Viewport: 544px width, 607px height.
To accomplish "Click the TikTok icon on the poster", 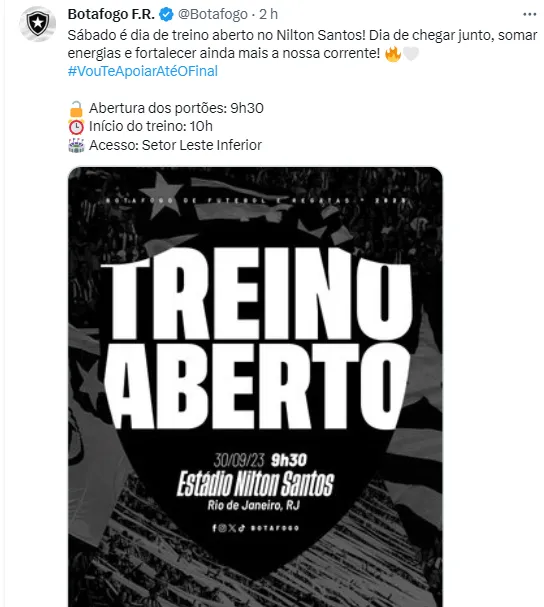I will 241,528.
